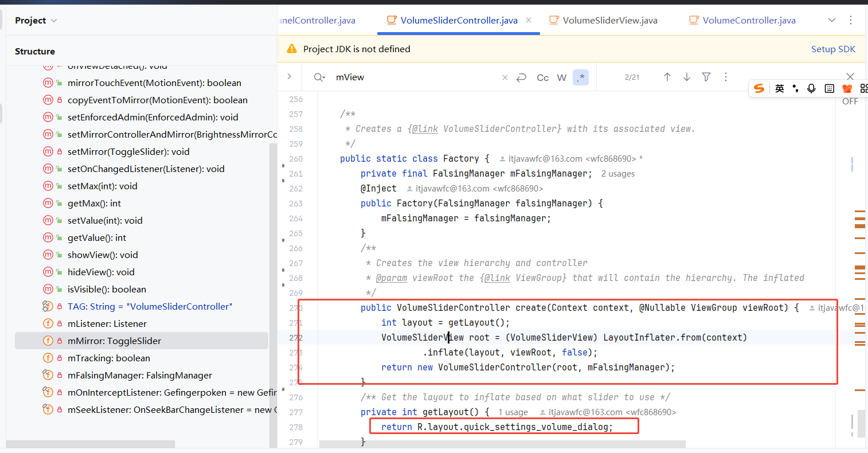The width and height of the screenshot is (868, 453).
Task: Close the find bar
Action: pyautogui.click(x=850, y=76)
